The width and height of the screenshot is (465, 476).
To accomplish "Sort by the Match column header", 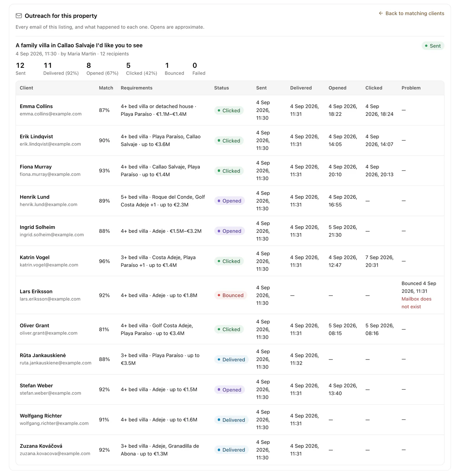I will pyautogui.click(x=106, y=88).
